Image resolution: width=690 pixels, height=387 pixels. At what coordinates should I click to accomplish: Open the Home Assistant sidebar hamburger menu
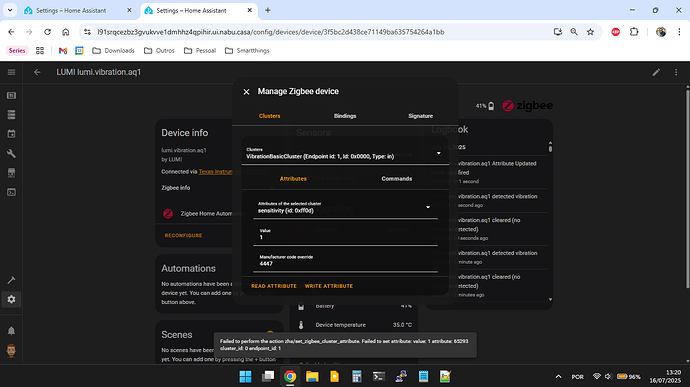click(11, 72)
